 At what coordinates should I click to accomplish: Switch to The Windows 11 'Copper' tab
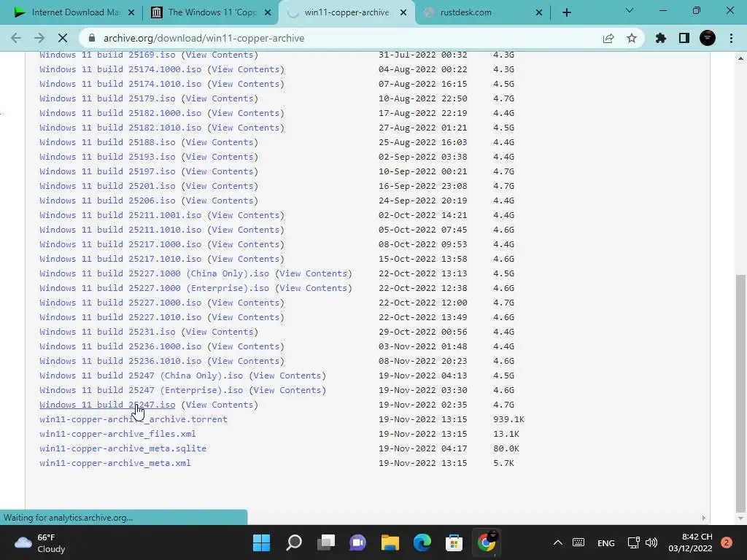[209, 12]
